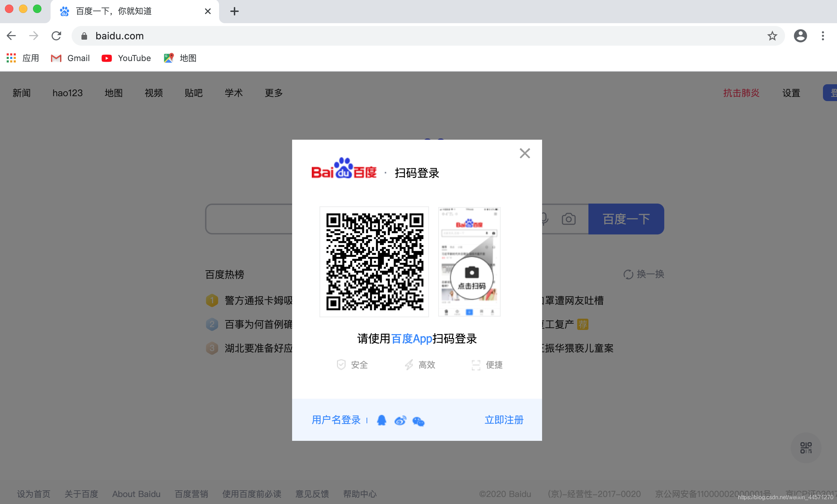Click the Weibo login icon
837x504 pixels.
pyautogui.click(x=400, y=420)
